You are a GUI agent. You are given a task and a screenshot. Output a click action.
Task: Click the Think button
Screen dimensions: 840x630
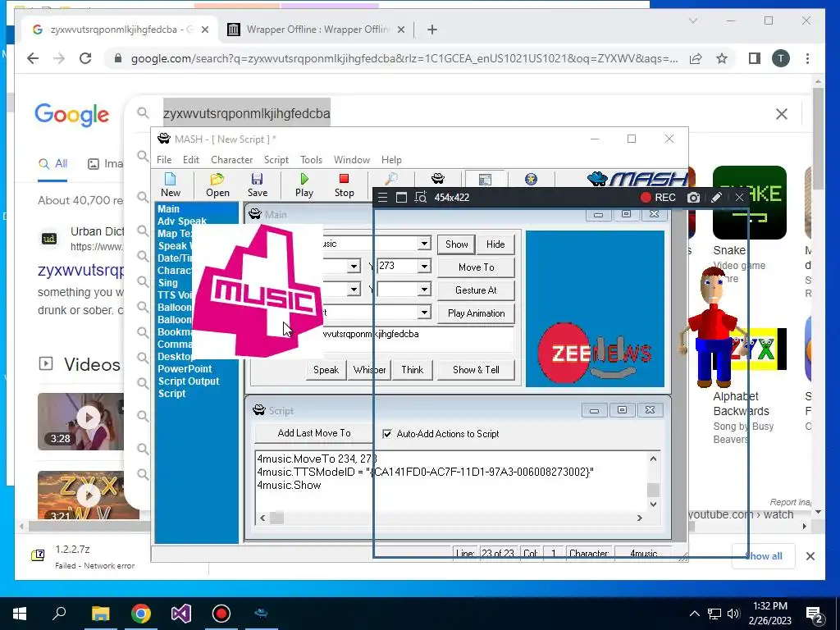(412, 370)
